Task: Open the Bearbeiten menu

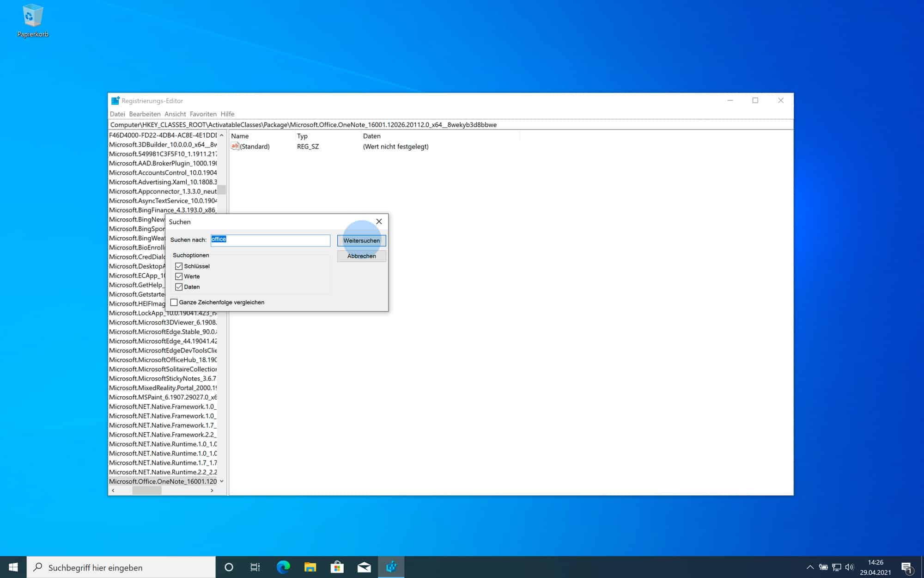Action: pyautogui.click(x=146, y=114)
